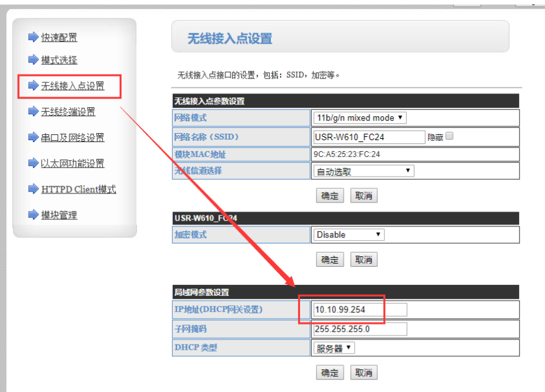Toggle the 隐藏 checkbox for SSID

pyautogui.click(x=450, y=136)
